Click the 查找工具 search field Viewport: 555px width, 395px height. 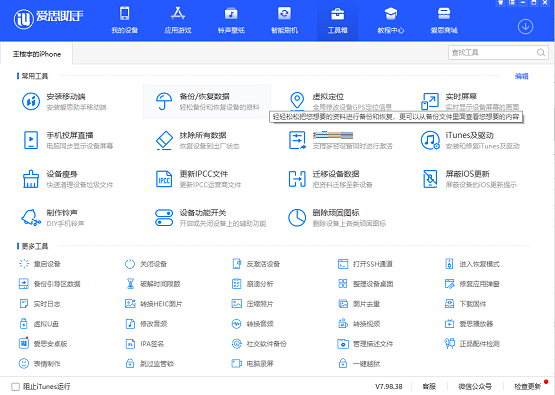498,52
